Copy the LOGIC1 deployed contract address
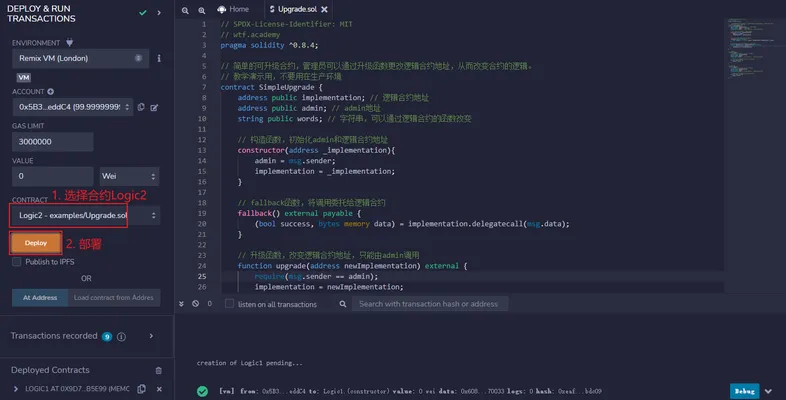This screenshot has height=400, width=786. click(142, 389)
